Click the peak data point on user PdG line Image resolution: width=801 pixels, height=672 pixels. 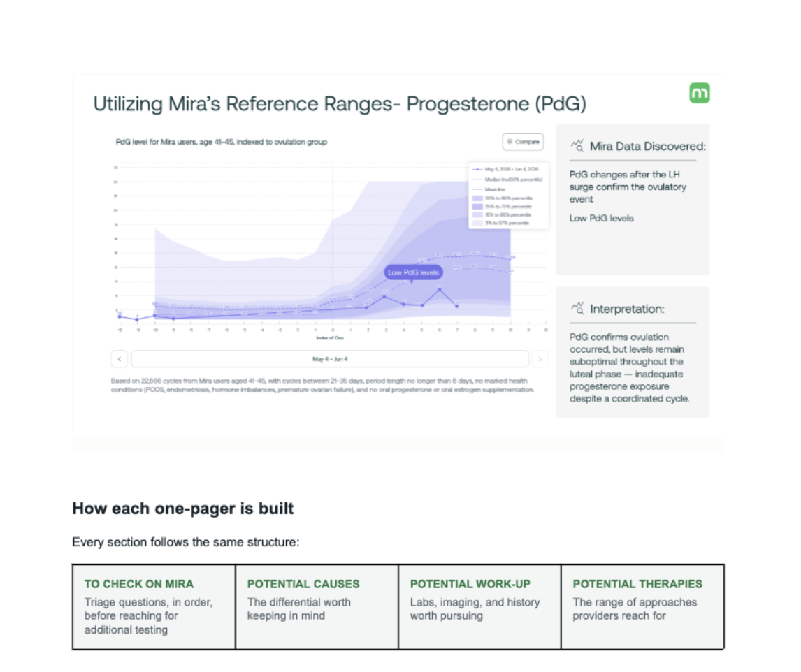440,289
